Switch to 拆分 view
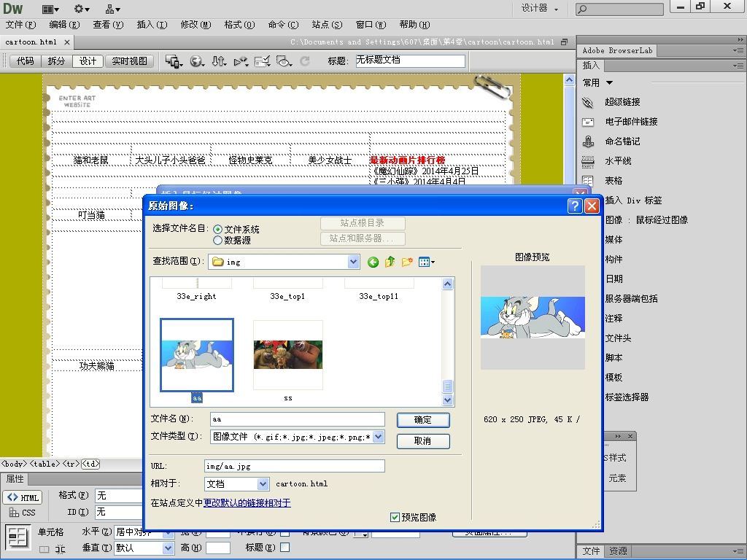 pyautogui.click(x=56, y=61)
